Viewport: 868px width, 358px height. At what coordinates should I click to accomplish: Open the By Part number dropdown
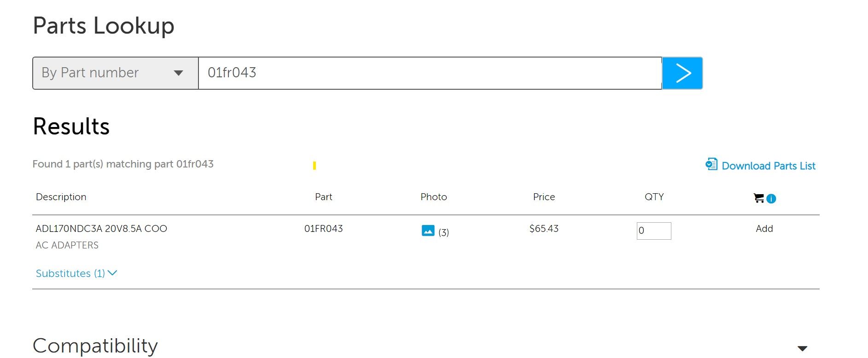click(x=115, y=73)
